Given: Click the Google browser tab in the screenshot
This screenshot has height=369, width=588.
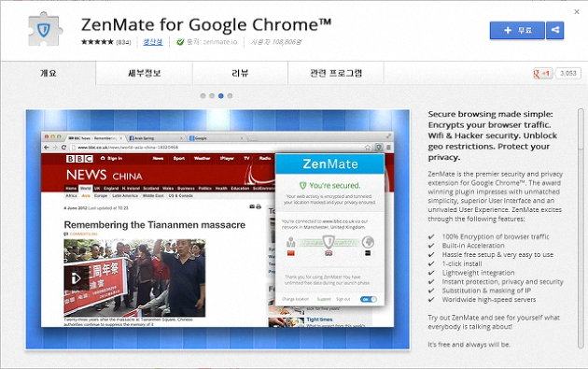Looking at the screenshot, I should [x=216, y=138].
